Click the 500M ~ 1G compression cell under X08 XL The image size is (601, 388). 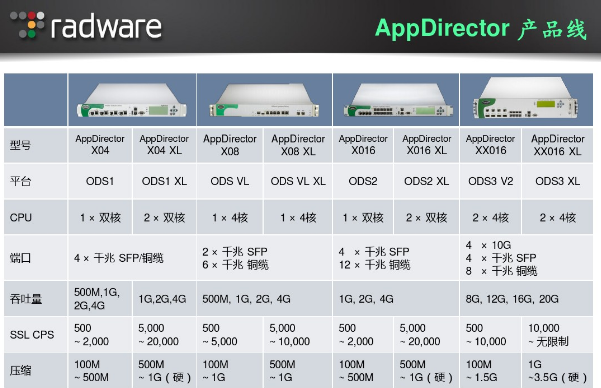298,371
